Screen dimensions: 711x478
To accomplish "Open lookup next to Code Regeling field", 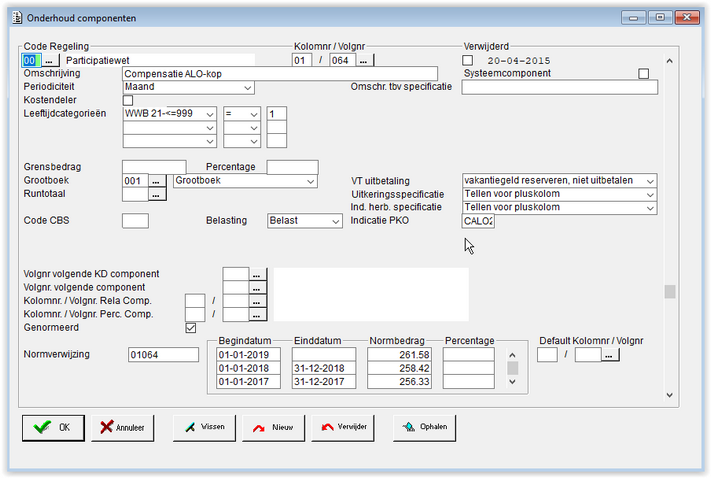I will (49, 60).
